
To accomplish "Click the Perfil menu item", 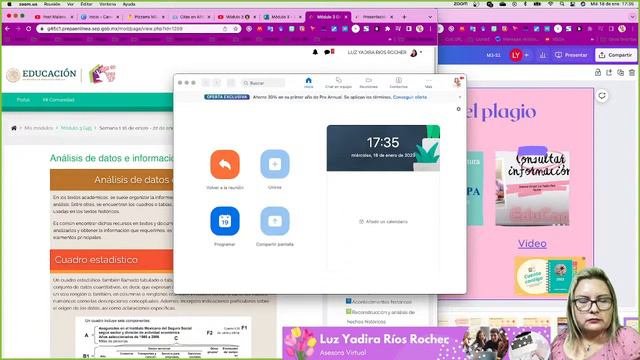I will click(23, 100).
